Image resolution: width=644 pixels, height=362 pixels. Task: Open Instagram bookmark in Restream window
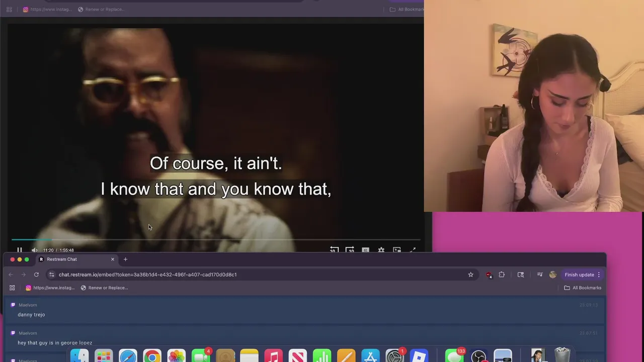click(x=50, y=288)
